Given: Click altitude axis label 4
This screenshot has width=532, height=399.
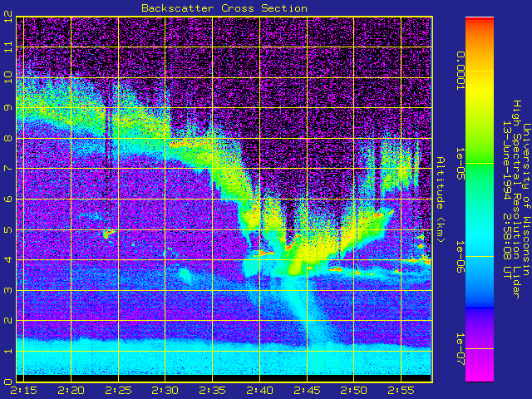Looking at the screenshot, I should click(x=8, y=260).
